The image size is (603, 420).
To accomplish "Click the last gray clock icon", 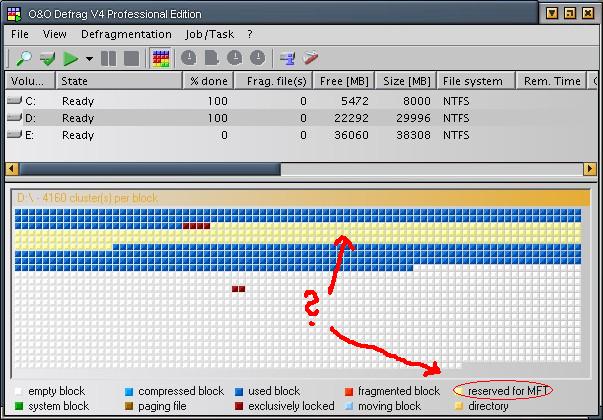I will pyautogui.click(x=258, y=58).
